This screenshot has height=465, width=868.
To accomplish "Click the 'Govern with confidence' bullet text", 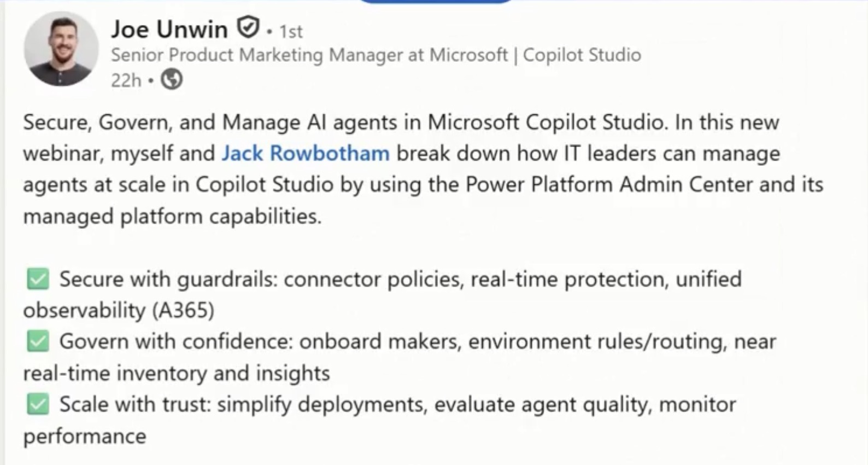I will point(175,341).
